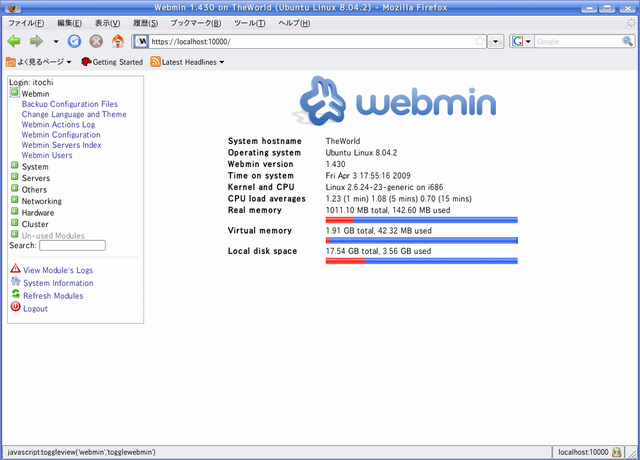Open System Information link
The width and height of the screenshot is (640, 460).
58,283
